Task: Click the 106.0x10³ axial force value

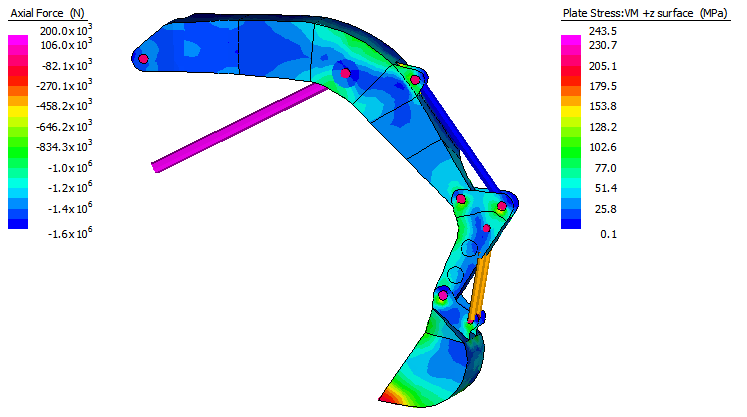Action: pyautogui.click(x=66, y=45)
